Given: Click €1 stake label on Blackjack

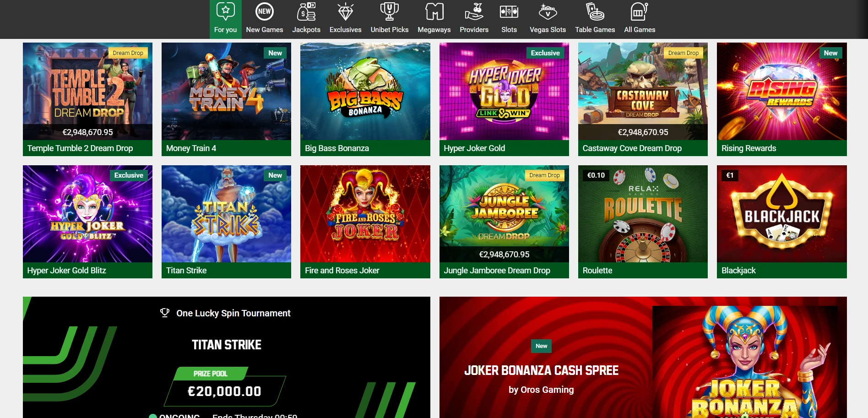Looking at the screenshot, I should pos(730,175).
